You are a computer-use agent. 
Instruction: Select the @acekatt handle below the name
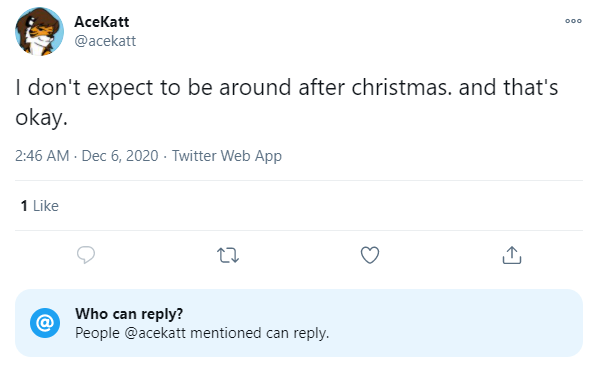click(105, 41)
